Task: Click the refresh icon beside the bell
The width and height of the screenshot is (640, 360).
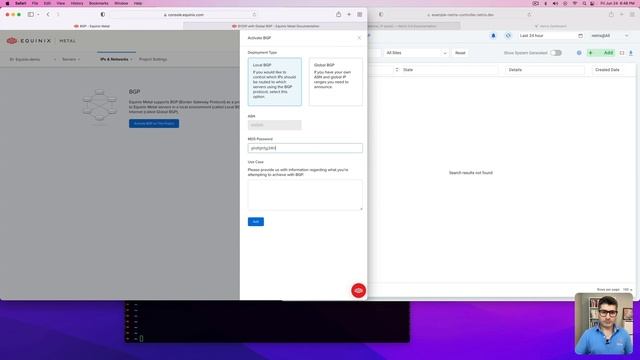Action: point(508,36)
